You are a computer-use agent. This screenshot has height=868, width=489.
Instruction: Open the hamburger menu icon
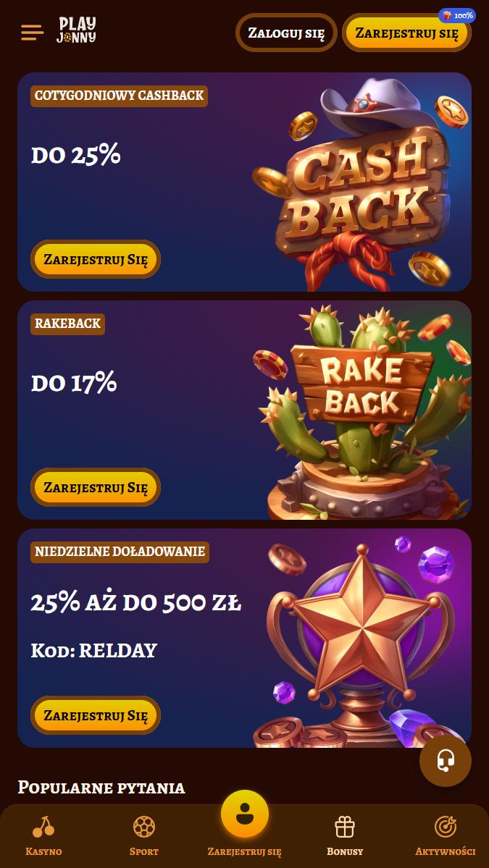[32, 32]
